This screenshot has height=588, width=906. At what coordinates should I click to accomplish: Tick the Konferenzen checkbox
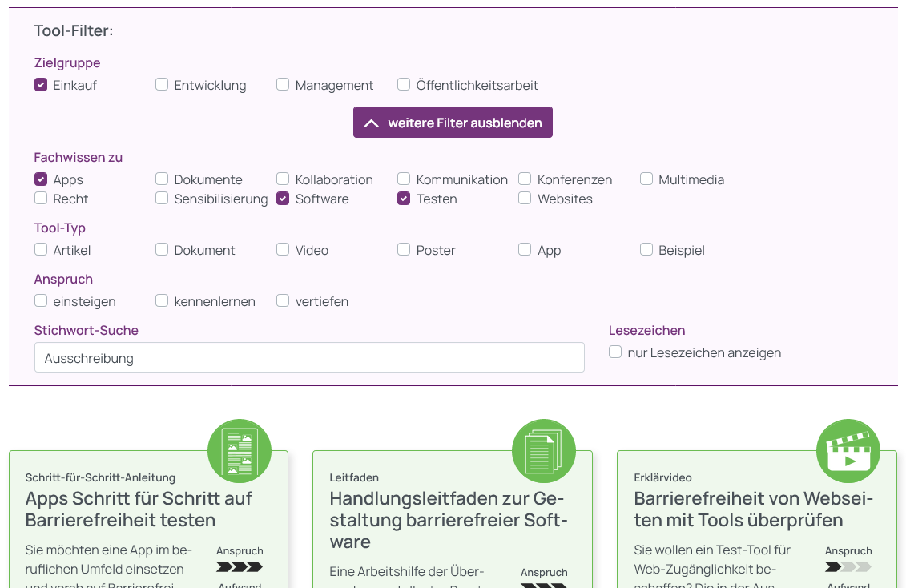(525, 179)
